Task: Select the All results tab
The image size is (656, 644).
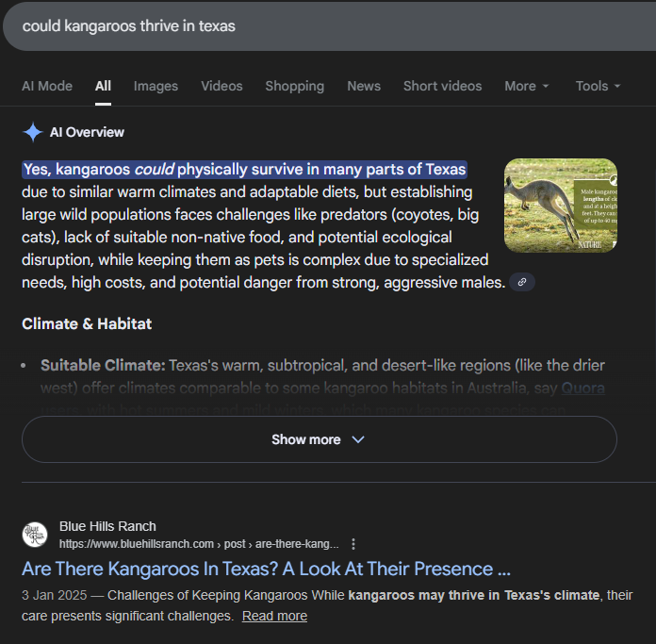Action: (103, 86)
